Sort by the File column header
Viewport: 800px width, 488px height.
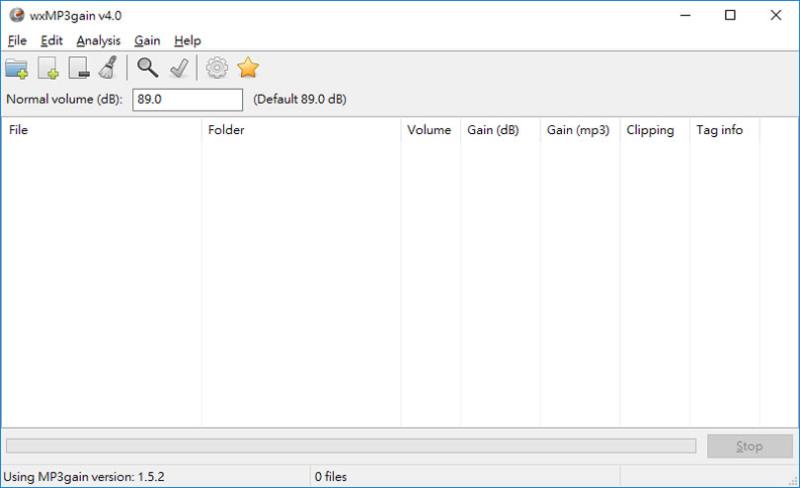[x=102, y=130]
